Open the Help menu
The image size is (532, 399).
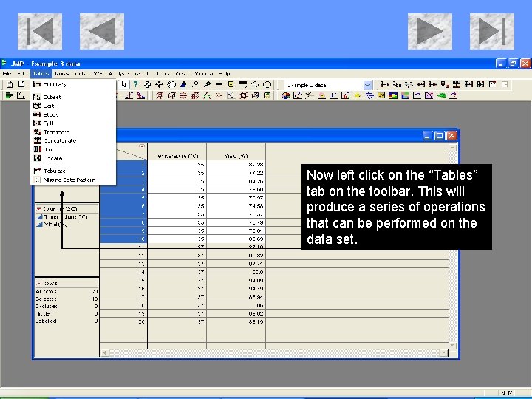click(225, 74)
